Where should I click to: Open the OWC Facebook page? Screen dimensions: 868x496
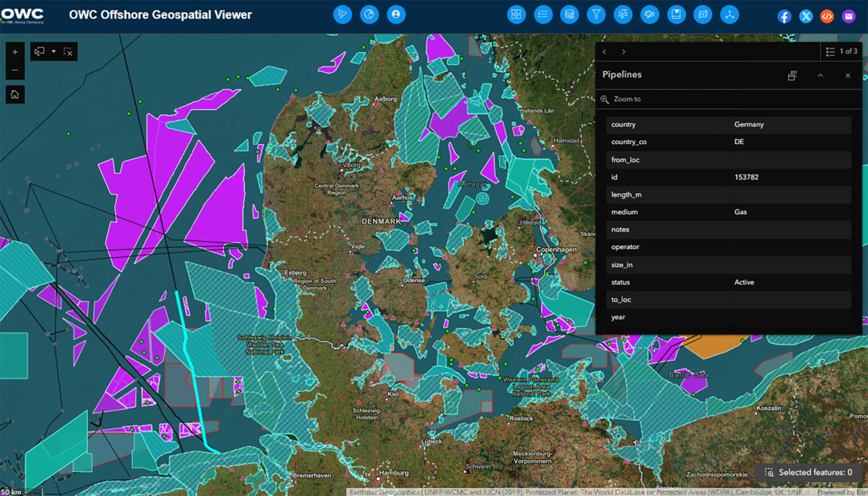pos(784,16)
